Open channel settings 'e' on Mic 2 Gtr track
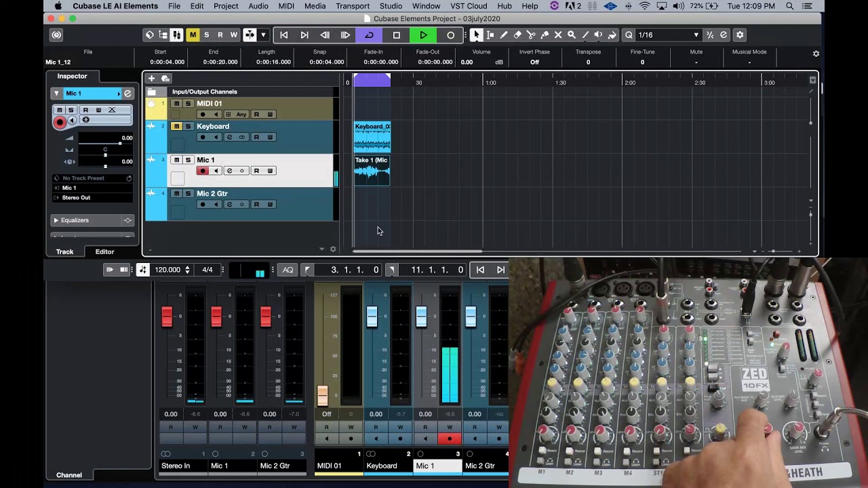The image size is (868, 488). point(229,204)
